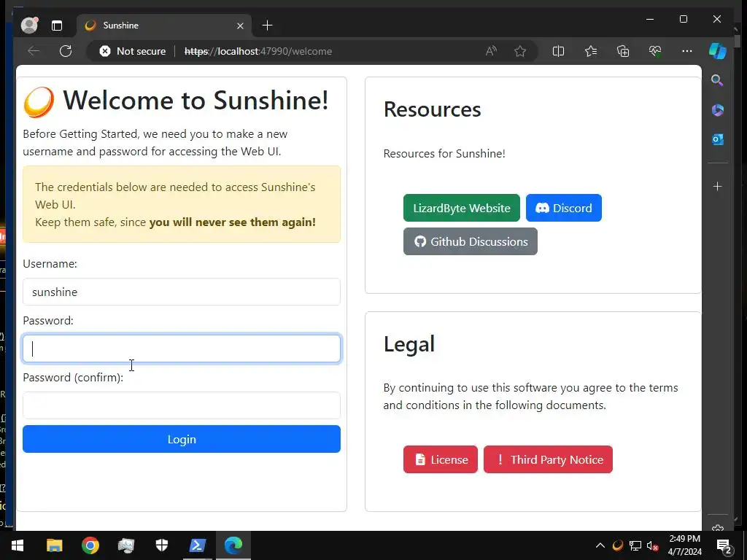Open the Sunshine system tray icon
747x560 pixels.
[x=618, y=545]
